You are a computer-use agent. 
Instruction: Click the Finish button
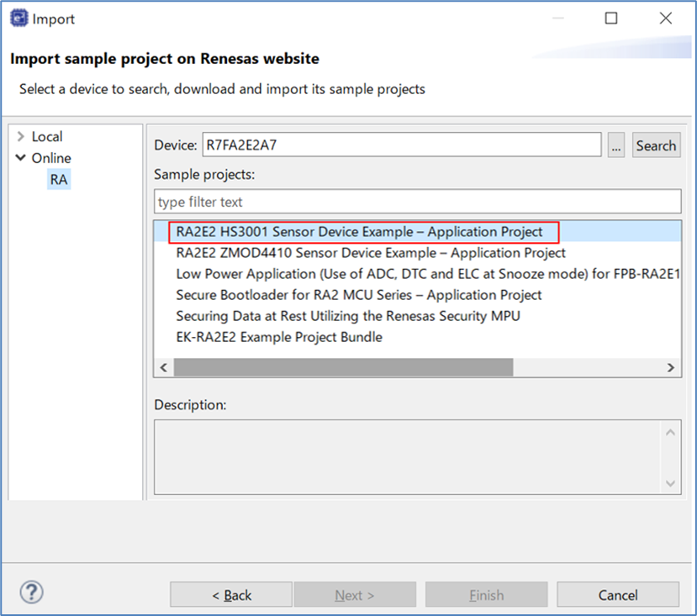[x=486, y=595]
